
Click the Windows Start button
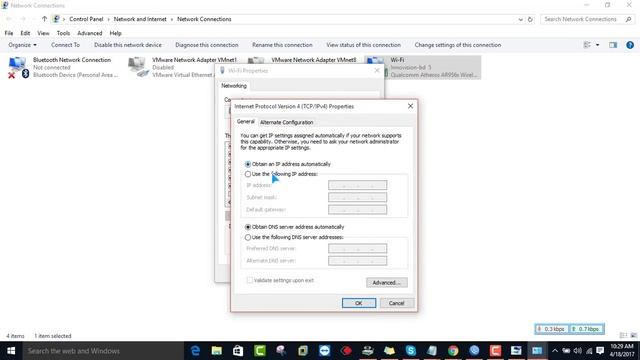pos(11,351)
